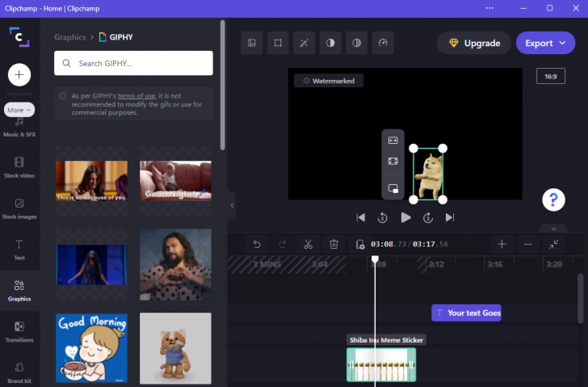Click the Fit to frame icon
The image size is (588, 387).
pos(393,141)
